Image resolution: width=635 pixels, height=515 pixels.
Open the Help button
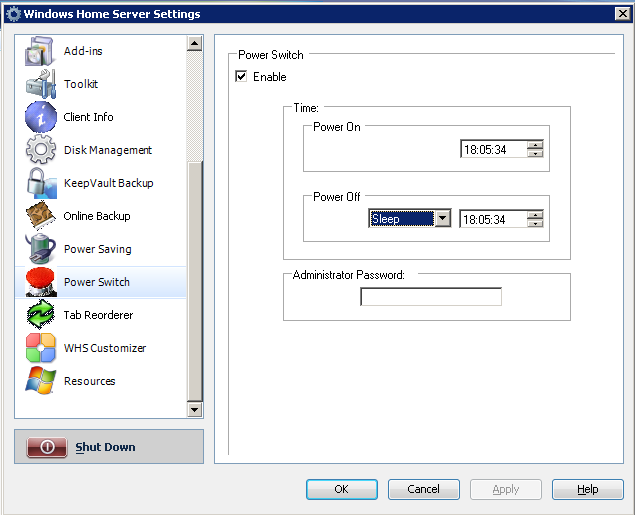coord(588,489)
